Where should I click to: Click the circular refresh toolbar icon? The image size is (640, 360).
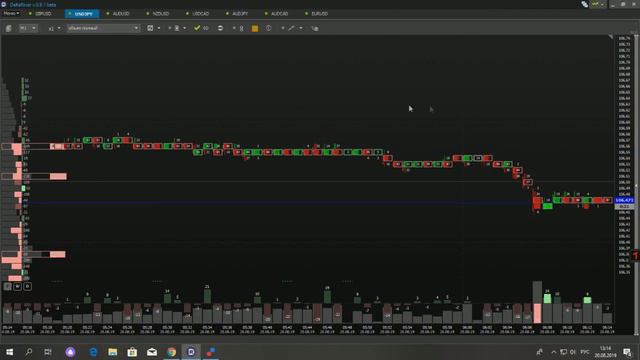click(x=220, y=28)
